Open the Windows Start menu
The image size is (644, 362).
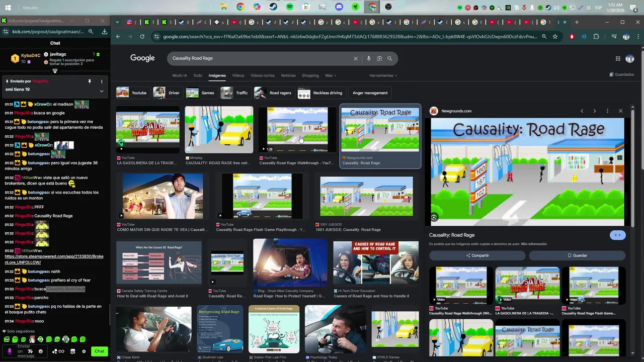pyautogui.click(x=8, y=8)
